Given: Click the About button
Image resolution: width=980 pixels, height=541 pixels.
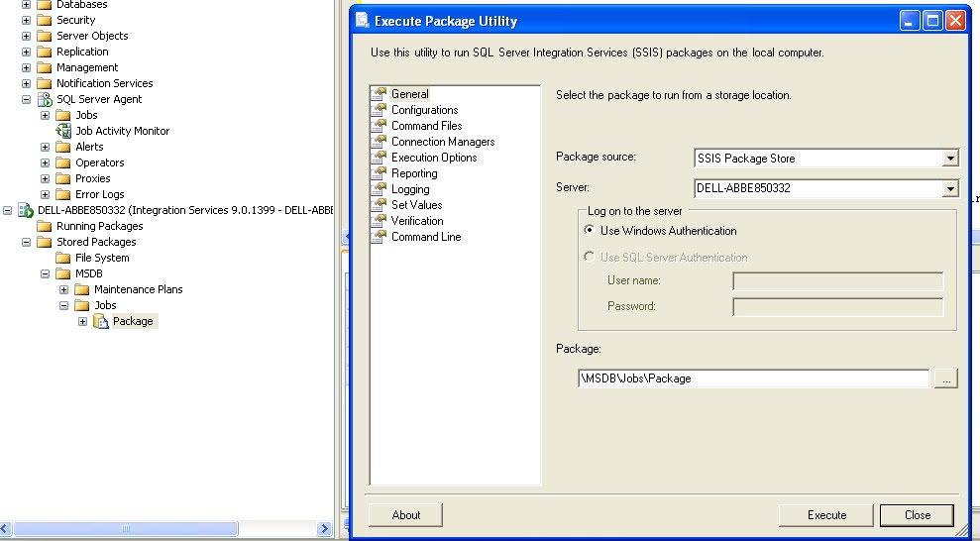Looking at the screenshot, I should tap(405, 515).
